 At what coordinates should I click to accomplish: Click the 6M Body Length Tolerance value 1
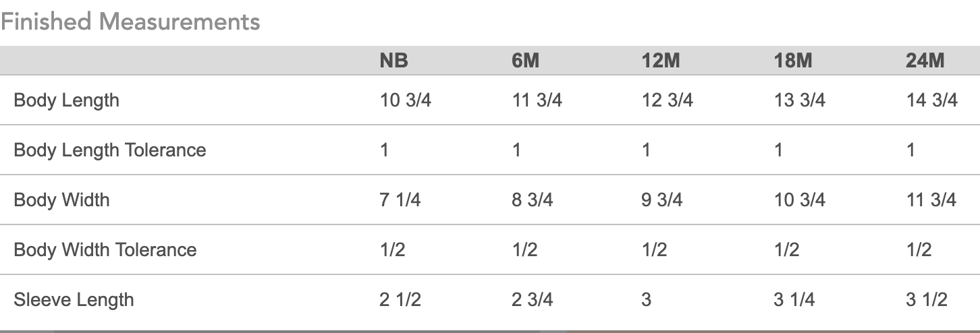pos(516,150)
